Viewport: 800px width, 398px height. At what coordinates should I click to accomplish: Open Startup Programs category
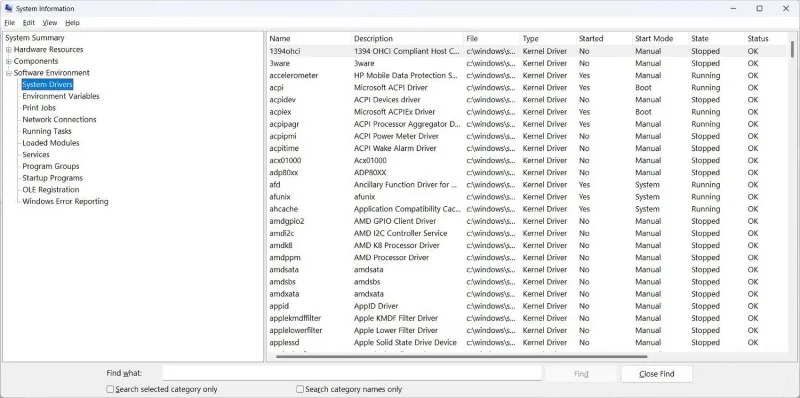pos(53,178)
